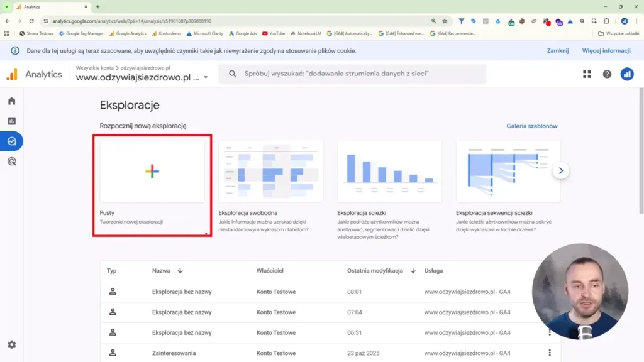Open Więcej informacji link
This screenshot has height=362, width=644.
pos(606,51)
